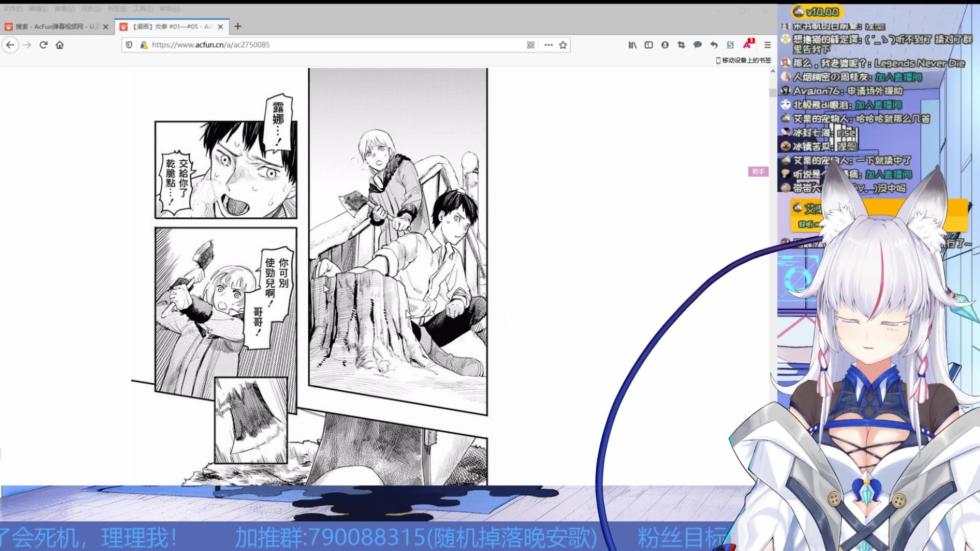Click the page vertical scrollbar thumb
This screenshot has width=980, height=551.
[x=773, y=92]
